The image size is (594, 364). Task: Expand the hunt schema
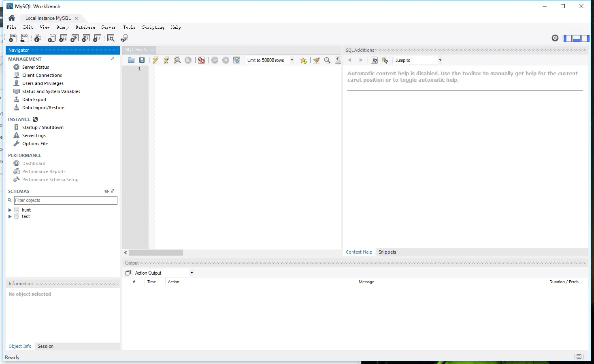pos(10,210)
